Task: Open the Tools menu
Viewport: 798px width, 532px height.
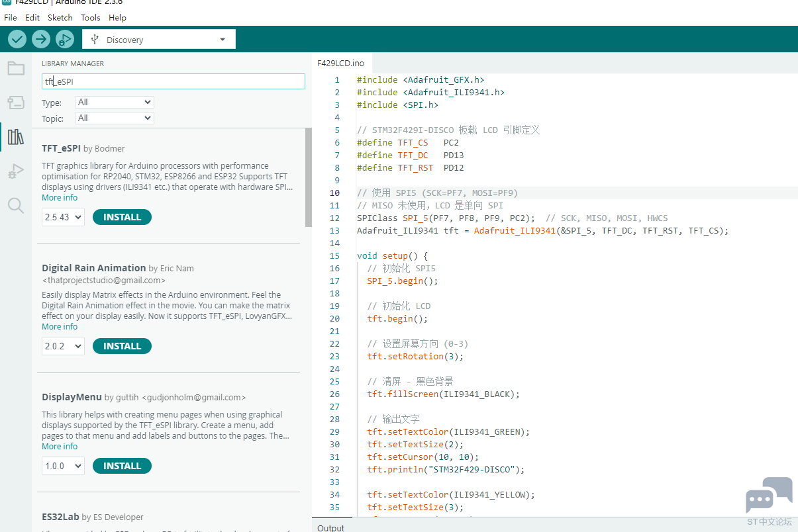Action: pos(91,18)
